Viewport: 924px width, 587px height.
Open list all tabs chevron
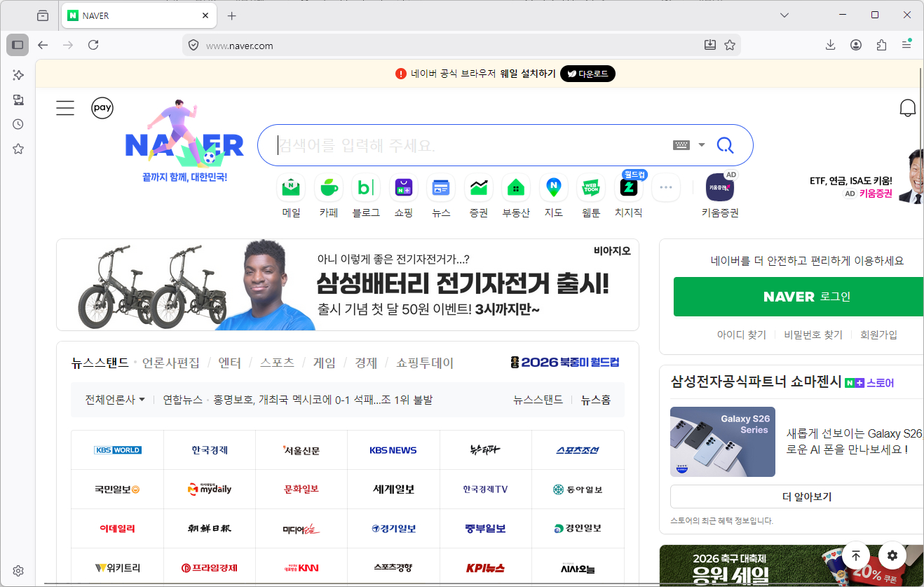pyautogui.click(x=784, y=15)
